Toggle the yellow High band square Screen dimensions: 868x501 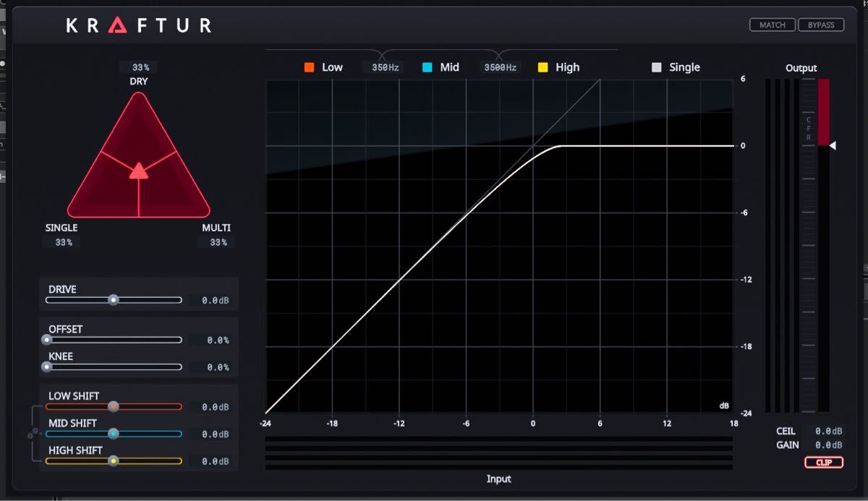point(542,67)
